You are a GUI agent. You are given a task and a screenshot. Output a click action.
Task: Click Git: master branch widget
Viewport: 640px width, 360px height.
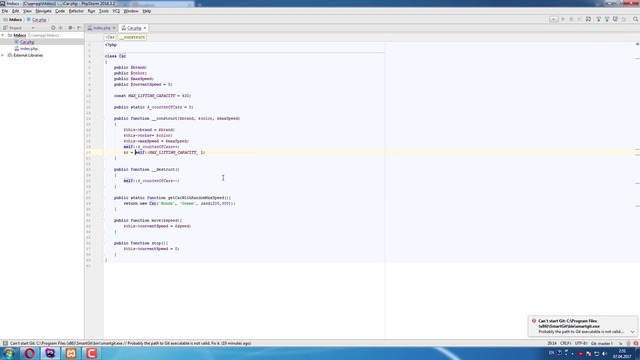click(602, 344)
